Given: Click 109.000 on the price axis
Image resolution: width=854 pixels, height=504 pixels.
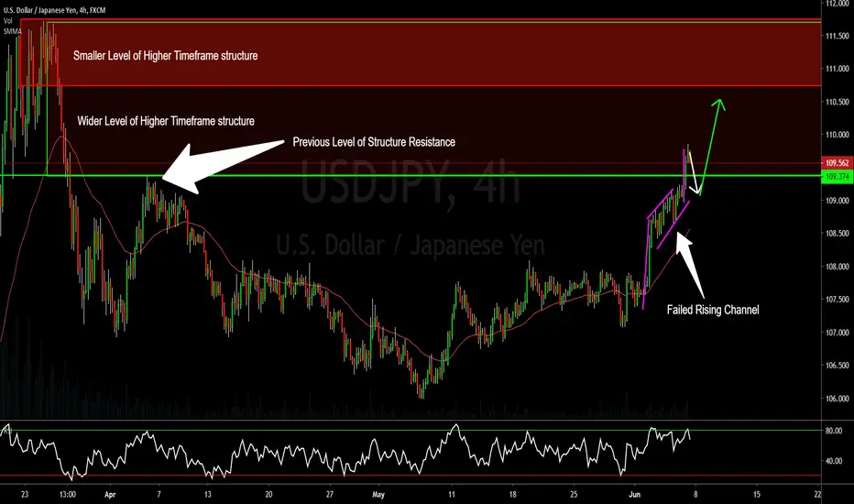Looking at the screenshot, I should (838, 201).
